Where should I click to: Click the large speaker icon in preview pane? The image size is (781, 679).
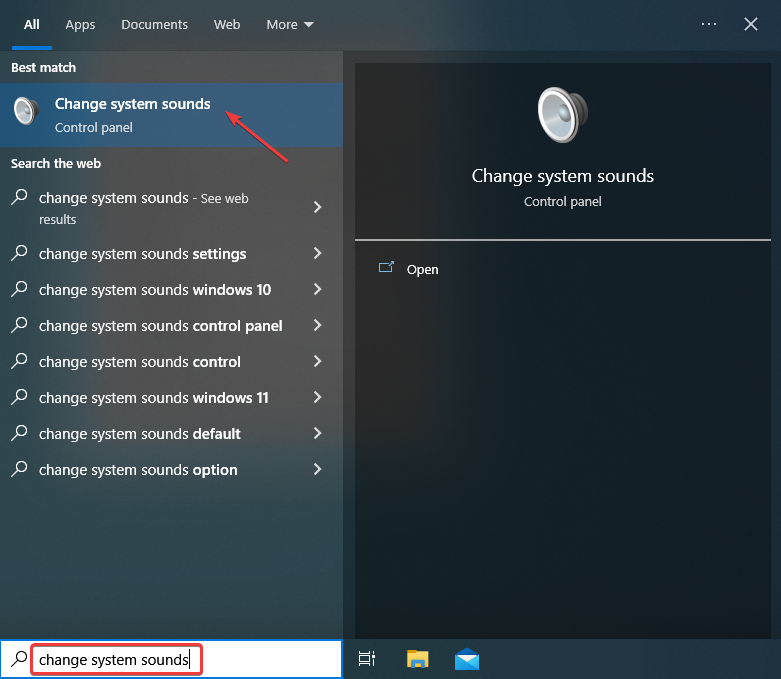[562, 115]
